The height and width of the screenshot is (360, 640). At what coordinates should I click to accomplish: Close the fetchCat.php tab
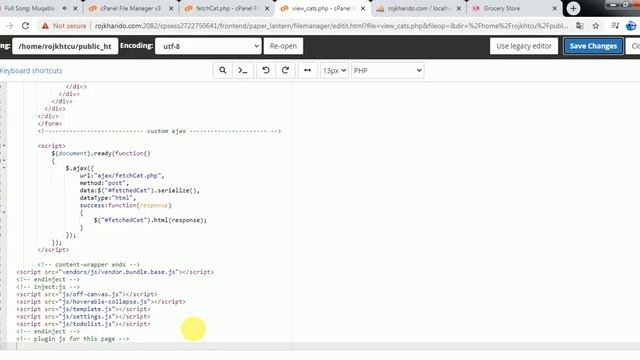click(x=267, y=8)
